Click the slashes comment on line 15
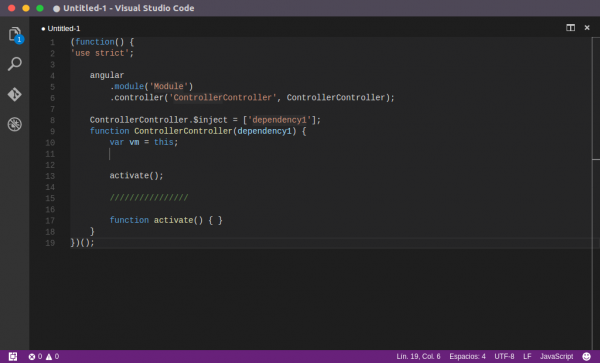The width and height of the screenshot is (600, 363). 149,198
